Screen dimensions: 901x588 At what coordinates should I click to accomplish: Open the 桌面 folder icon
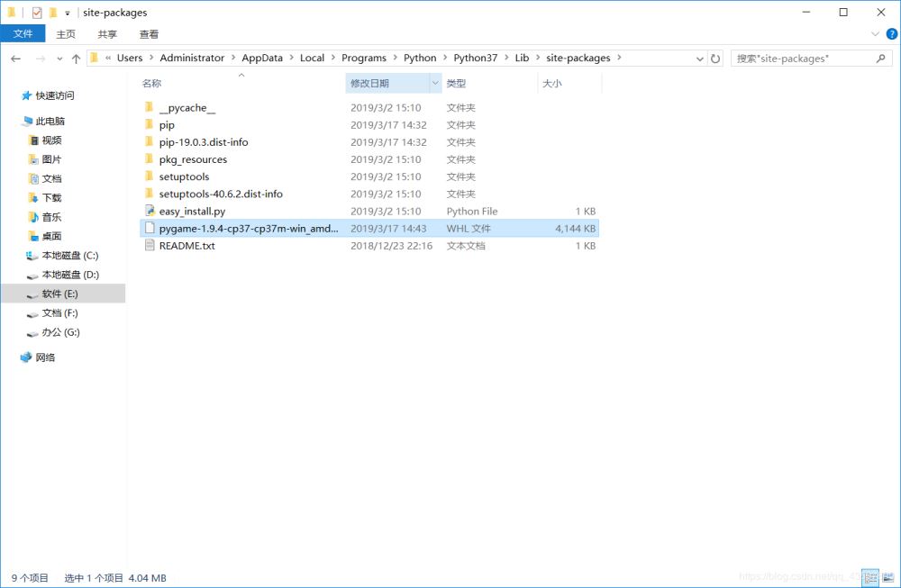pyautogui.click(x=34, y=236)
